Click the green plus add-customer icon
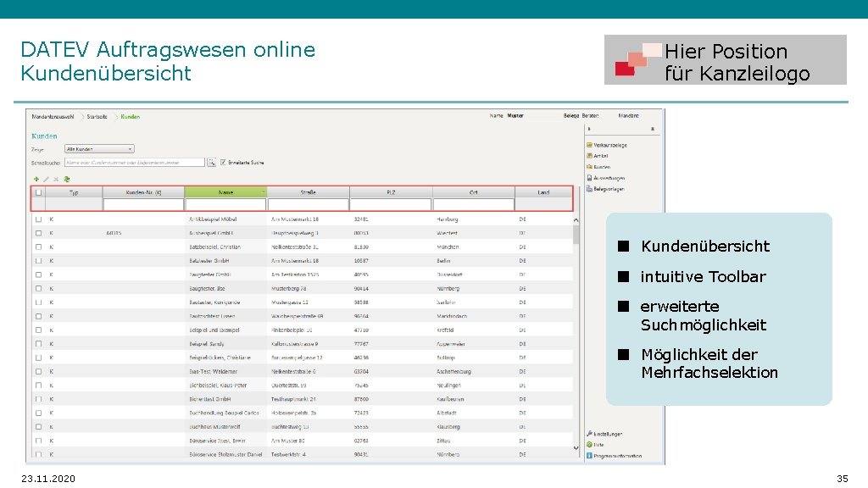Screen dimensions: 868x488 pyautogui.click(x=36, y=180)
